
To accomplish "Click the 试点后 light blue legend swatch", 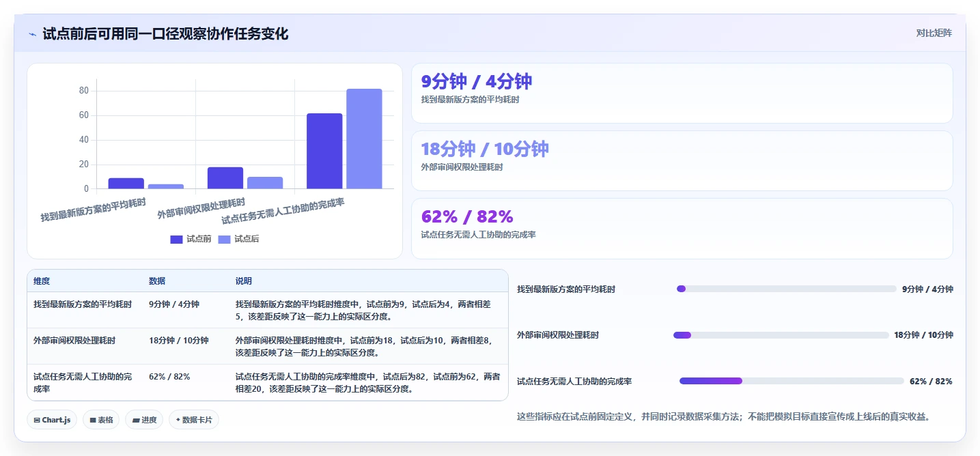I will tap(224, 240).
